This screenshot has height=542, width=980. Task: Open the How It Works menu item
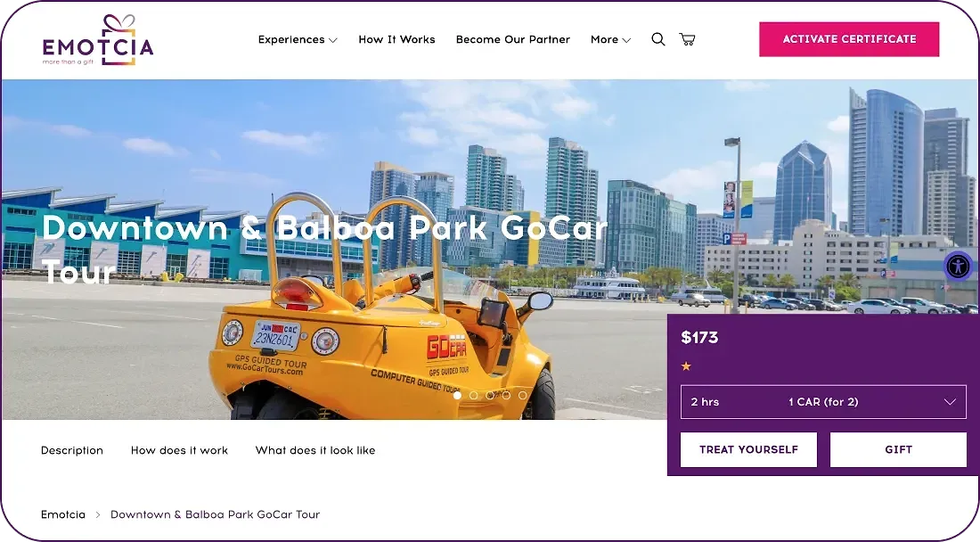(x=396, y=39)
